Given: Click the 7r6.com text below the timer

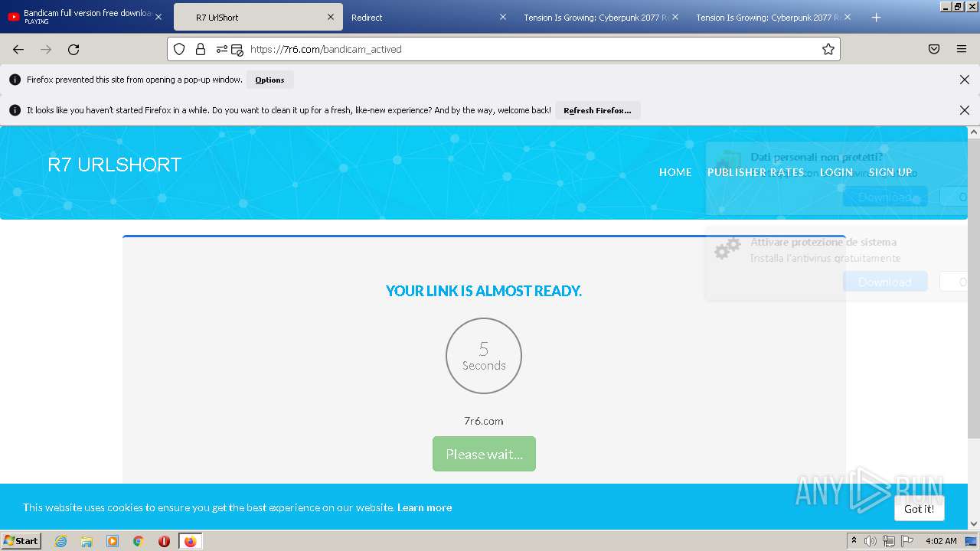Looking at the screenshot, I should pos(484,421).
